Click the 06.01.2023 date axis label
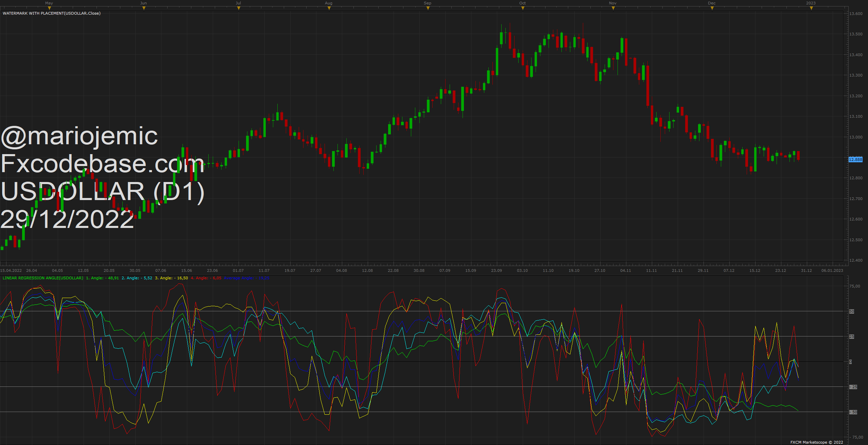Viewport: 868px width, 445px height. (832, 270)
